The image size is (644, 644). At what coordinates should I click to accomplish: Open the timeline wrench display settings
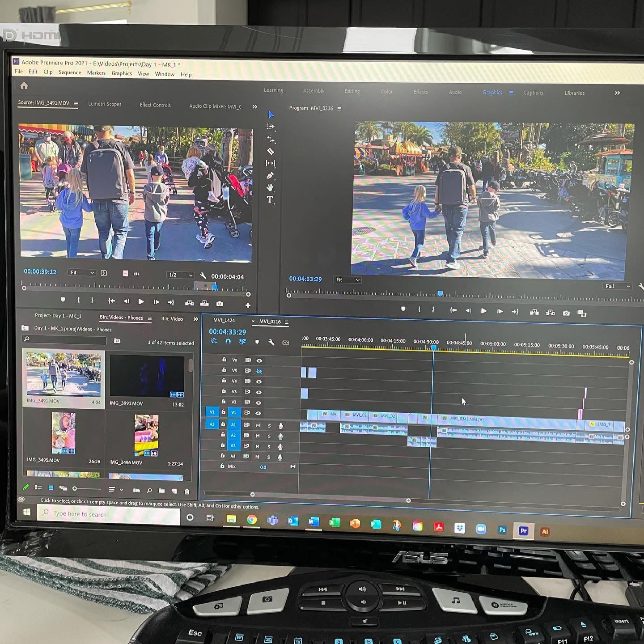(x=271, y=342)
